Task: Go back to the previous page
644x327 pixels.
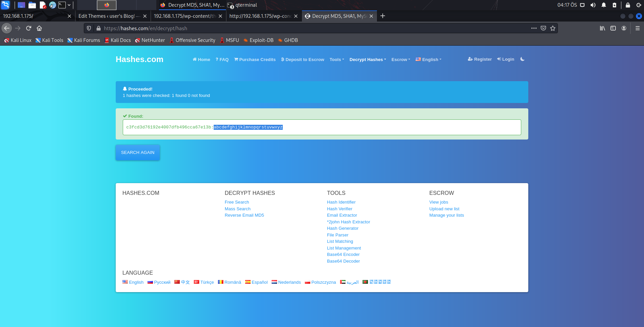Action: click(x=7, y=29)
